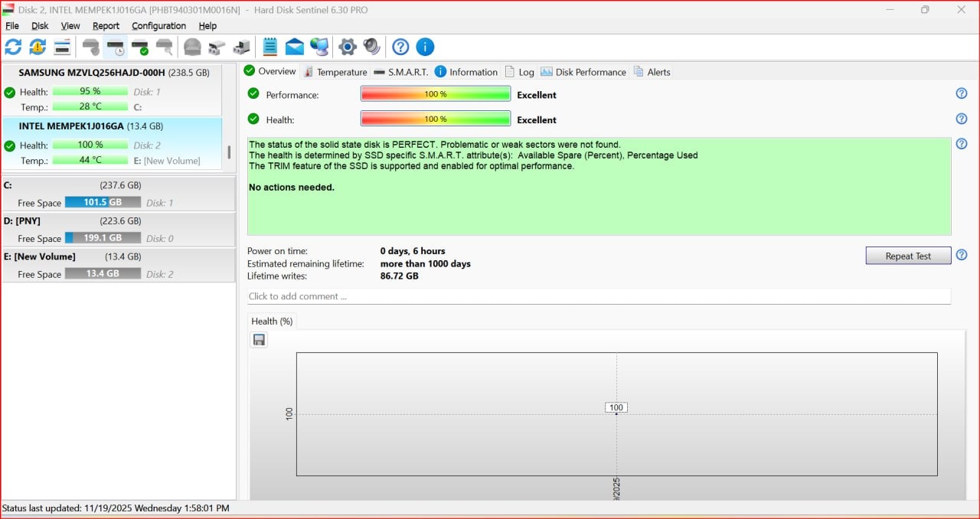980x519 pixels.
Task: Click the help icon beside Performance bar
Action: [962, 93]
